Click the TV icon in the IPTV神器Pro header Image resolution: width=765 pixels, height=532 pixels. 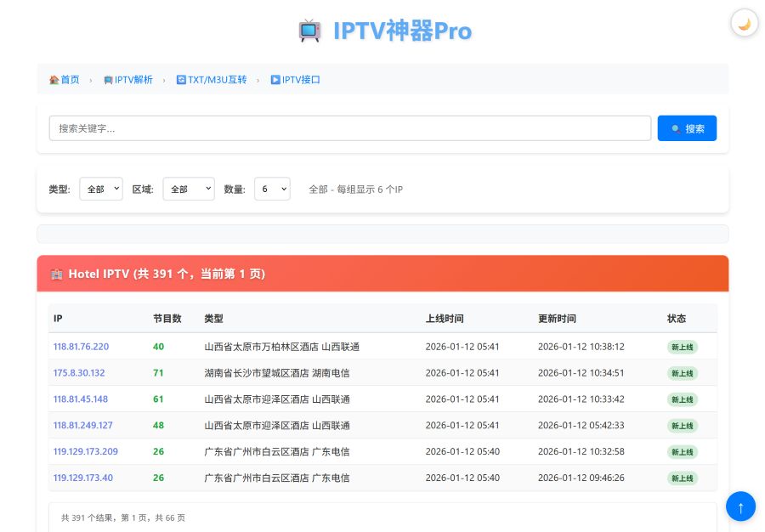coord(309,31)
